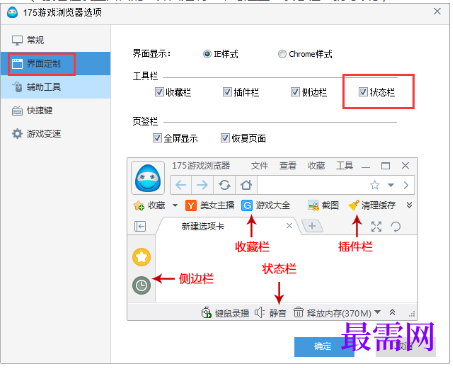Click the 释放内存 trash icon
This screenshot has width=453, height=368.
pos(298,313)
